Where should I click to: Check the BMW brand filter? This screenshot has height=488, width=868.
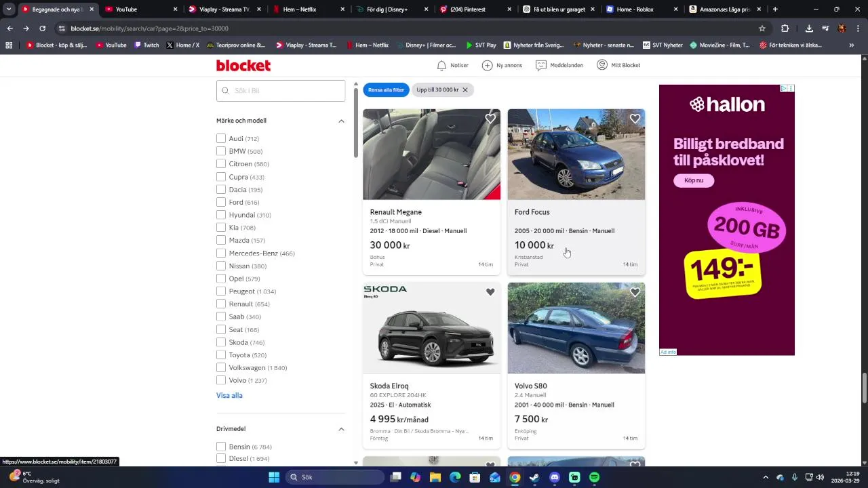point(221,151)
